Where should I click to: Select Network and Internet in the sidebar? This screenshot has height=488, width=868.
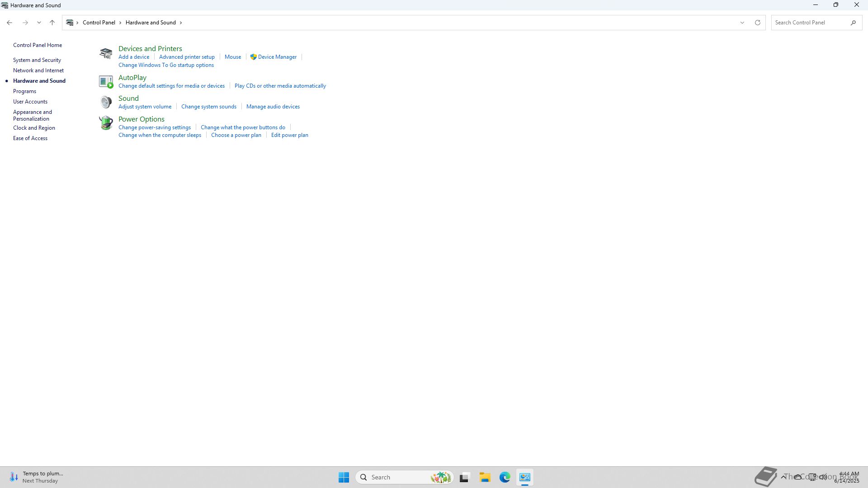point(38,70)
